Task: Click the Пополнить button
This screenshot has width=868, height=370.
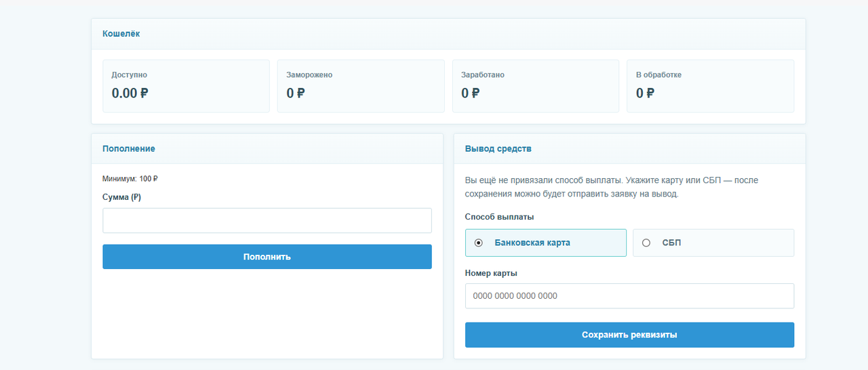Action: pyautogui.click(x=267, y=257)
